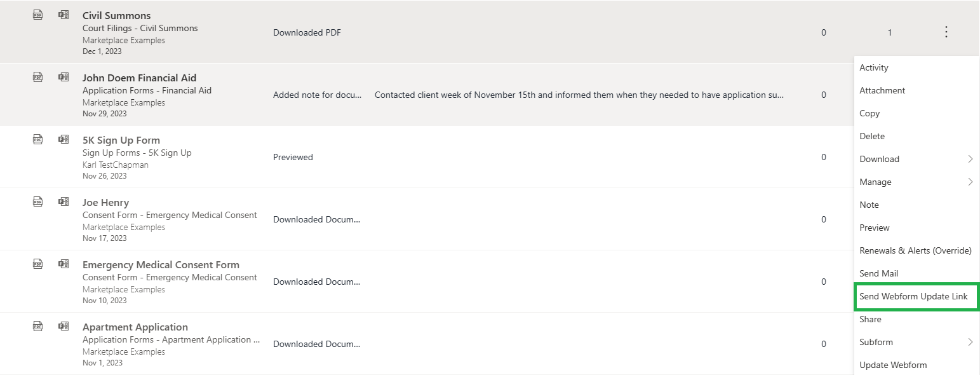This screenshot has width=980, height=375.
Task: Click the PDF icon for Civil Summons
Action: pos(38,15)
